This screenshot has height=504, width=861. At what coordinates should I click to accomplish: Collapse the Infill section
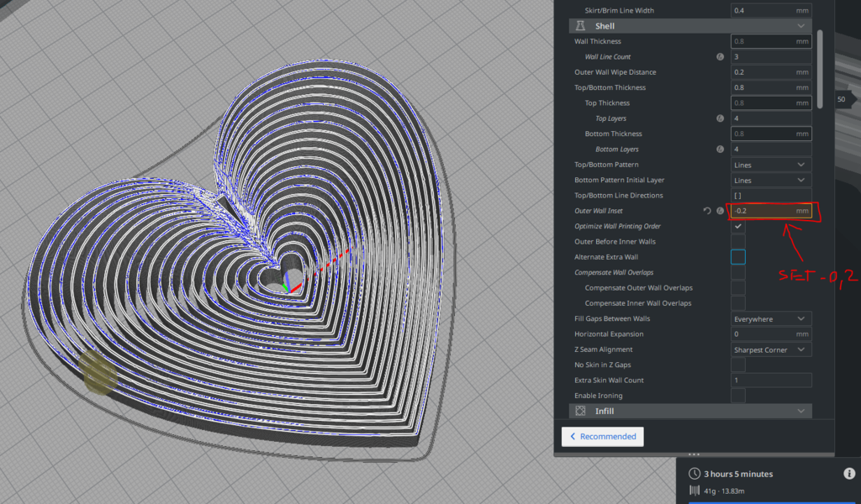[x=800, y=411]
